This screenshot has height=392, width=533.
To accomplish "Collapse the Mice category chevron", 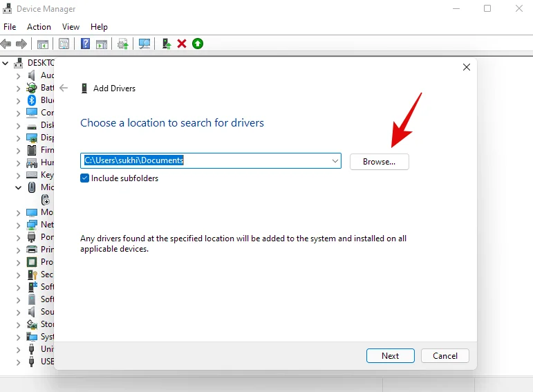I will tap(19, 187).
